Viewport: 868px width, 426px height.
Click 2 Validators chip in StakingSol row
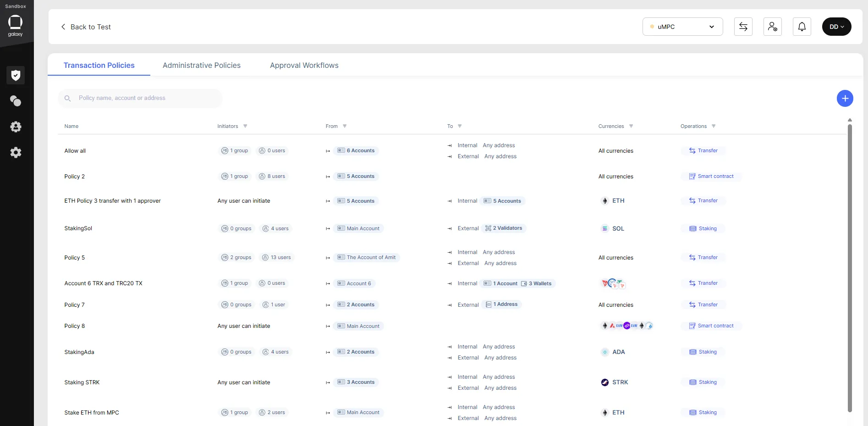pos(504,228)
